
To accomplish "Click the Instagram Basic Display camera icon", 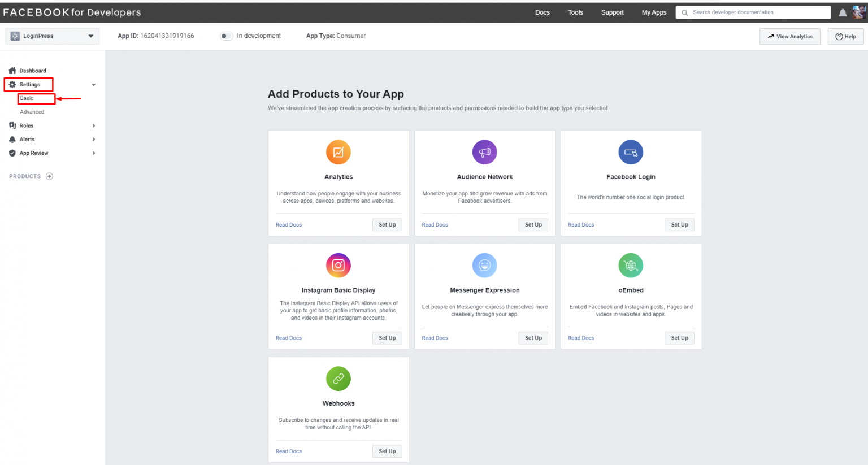I will tap(338, 265).
